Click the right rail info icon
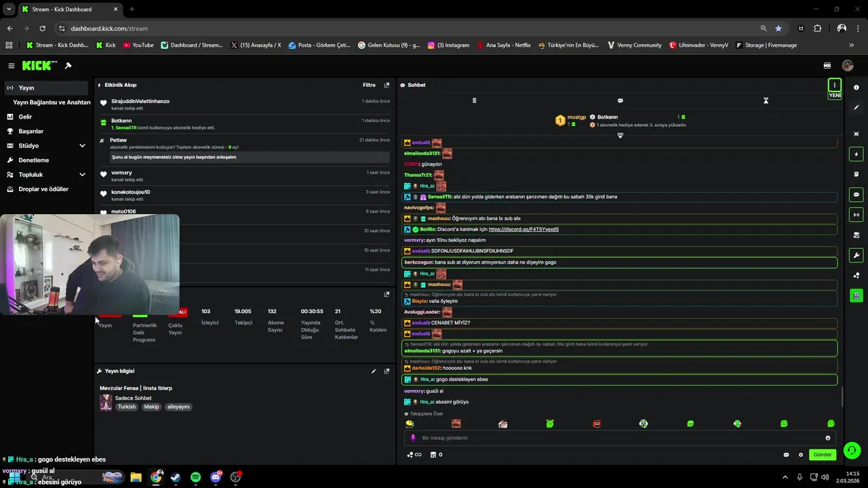Screen dimensions: 868x488 (x=856, y=87)
